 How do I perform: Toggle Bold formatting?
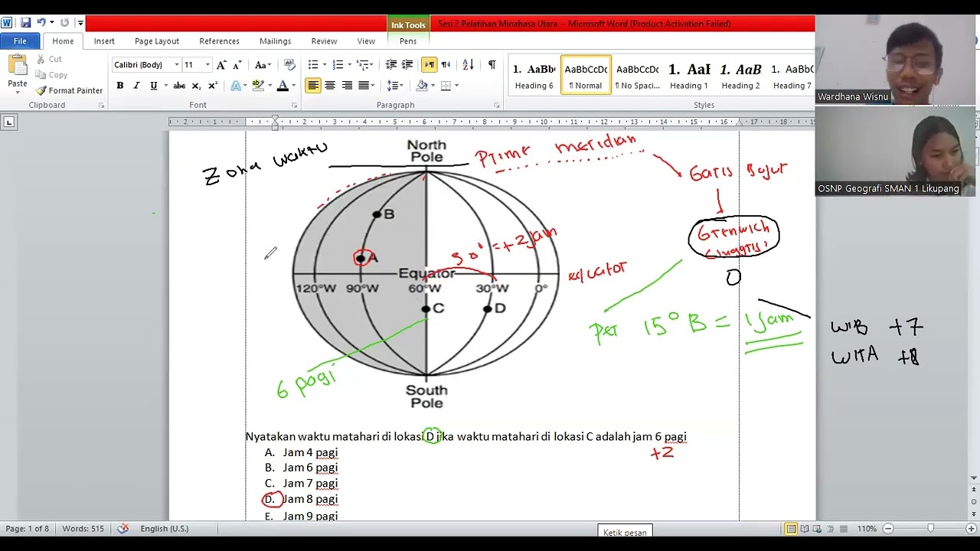(x=120, y=86)
